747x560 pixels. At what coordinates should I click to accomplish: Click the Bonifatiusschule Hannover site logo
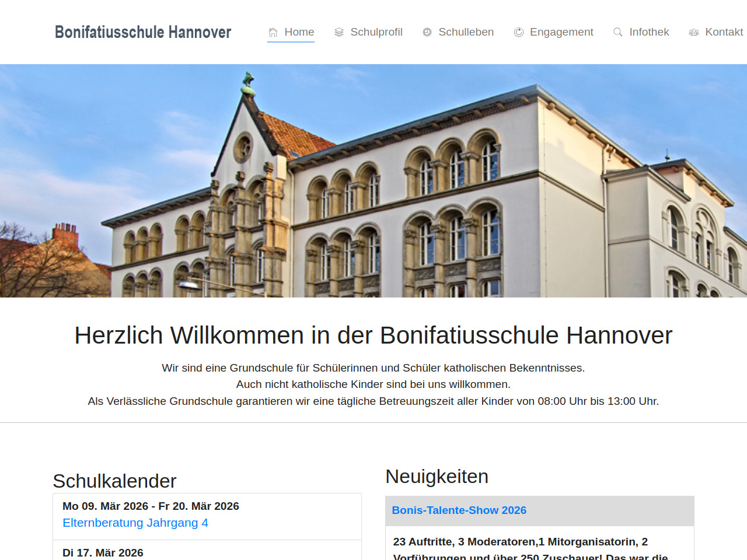(143, 32)
